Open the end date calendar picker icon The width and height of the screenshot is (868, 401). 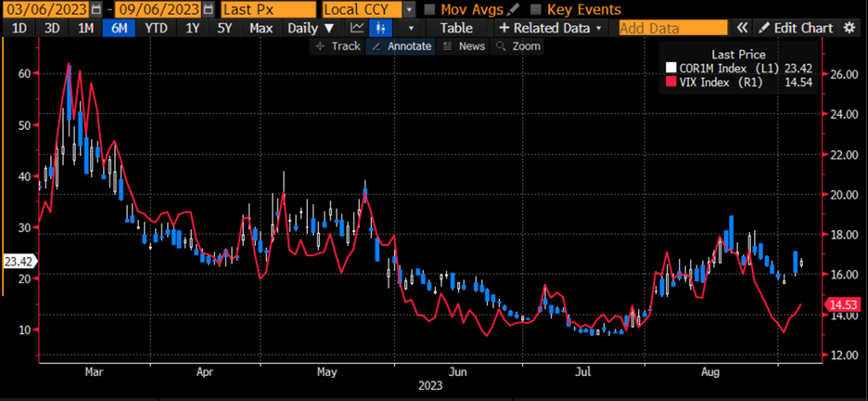click(x=208, y=9)
